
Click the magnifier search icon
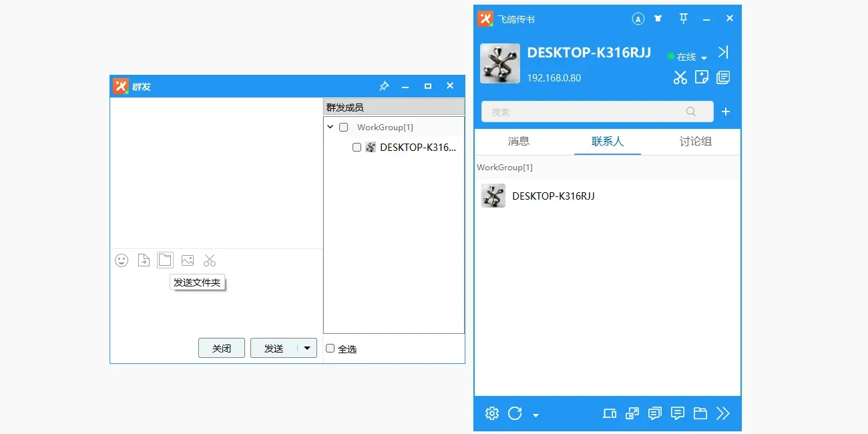click(691, 112)
